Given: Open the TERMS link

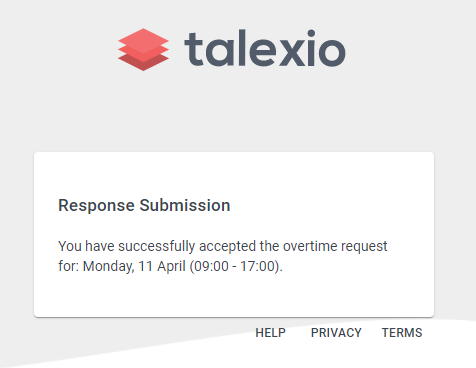Looking at the screenshot, I should tap(402, 333).
